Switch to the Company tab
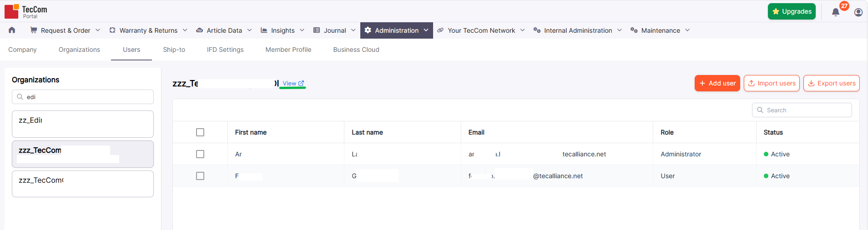The image size is (868, 230). pos(22,50)
